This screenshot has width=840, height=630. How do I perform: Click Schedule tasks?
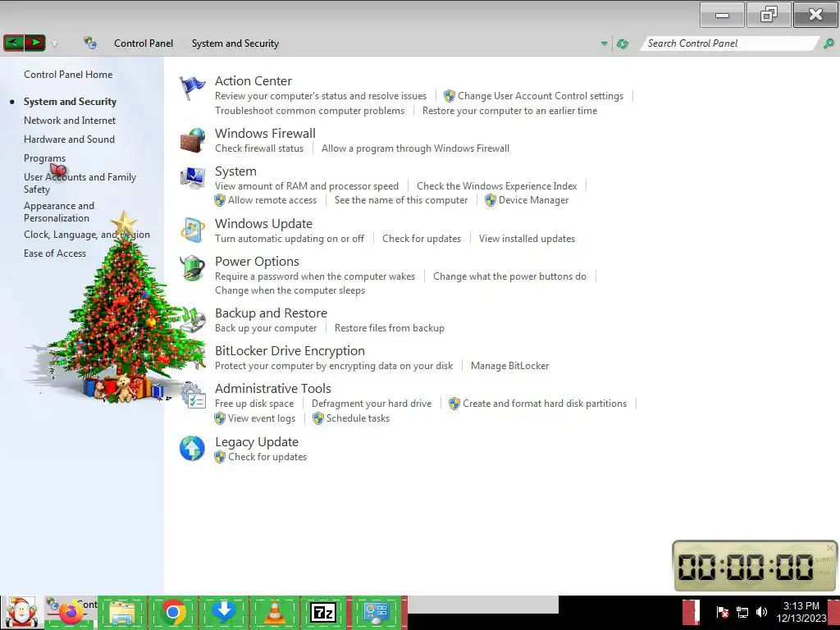pyautogui.click(x=358, y=418)
